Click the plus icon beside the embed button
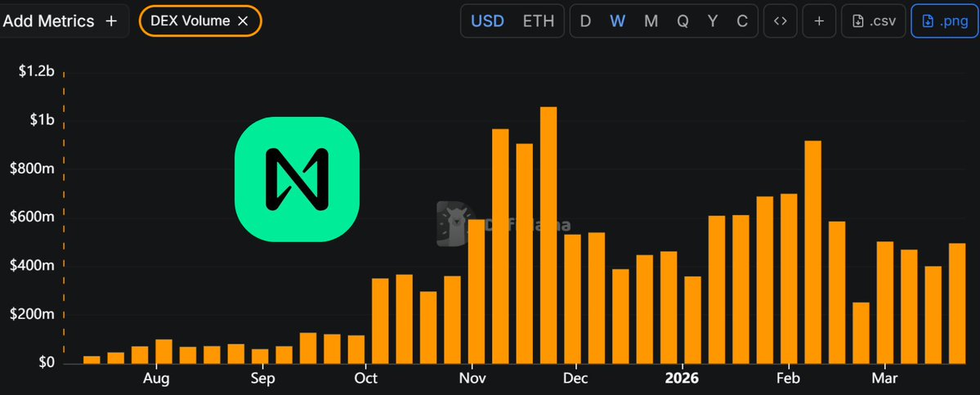The image size is (980, 395). point(819,21)
